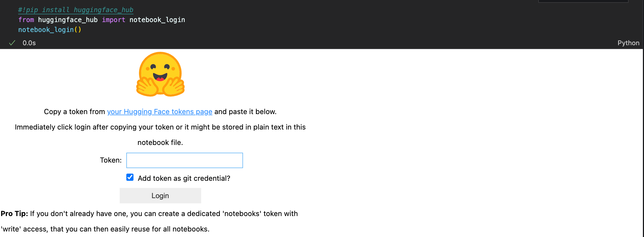Screen dimensions: 644x237
Task: Click the Login button
Action: [x=160, y=196]
